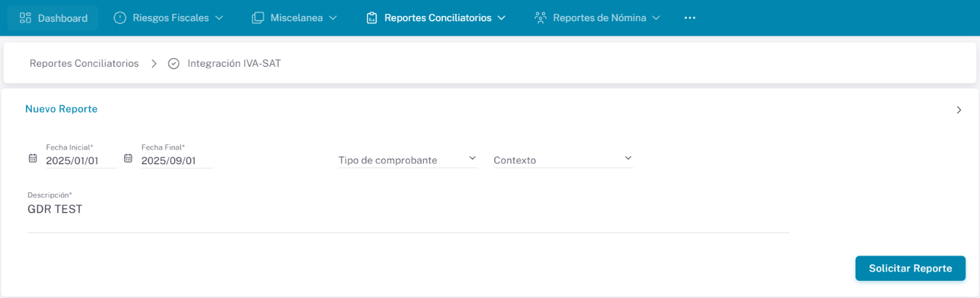
Task: Expand the Riesgos Fiscales menu arrow
Action: click(x=219, y=18)
